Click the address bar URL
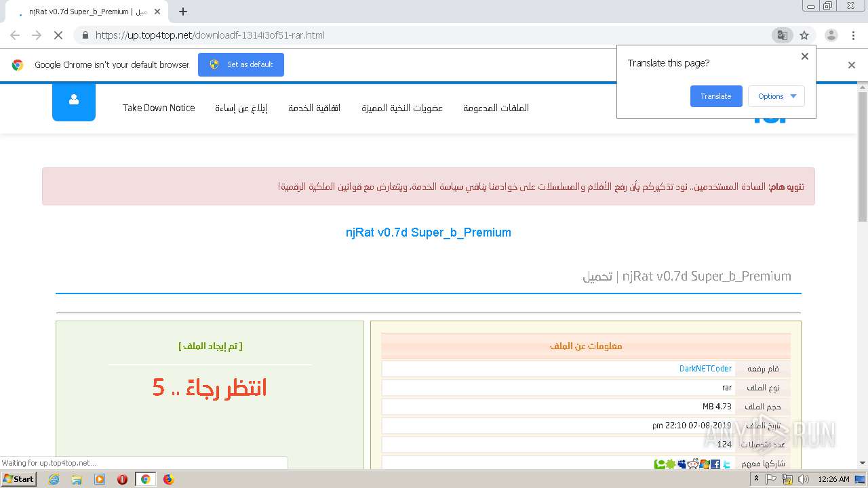 (210, 35)
